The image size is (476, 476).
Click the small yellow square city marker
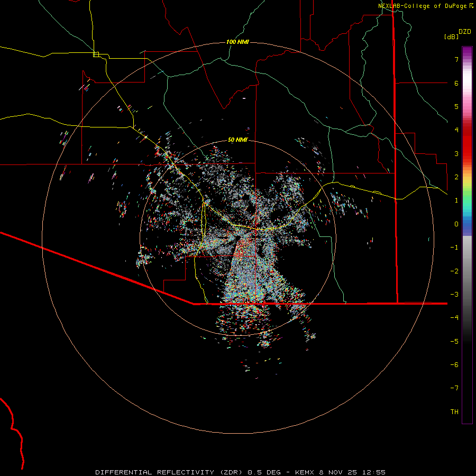point(96,54)
